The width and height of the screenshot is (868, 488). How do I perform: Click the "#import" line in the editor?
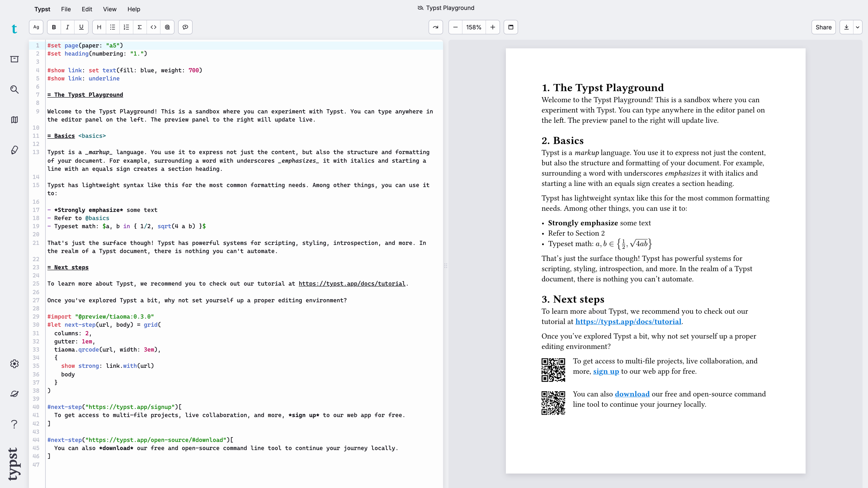tap(100, 317)
